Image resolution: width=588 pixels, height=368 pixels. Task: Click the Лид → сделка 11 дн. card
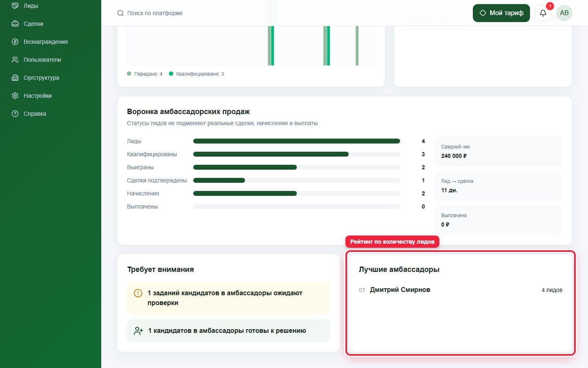(x=498, y=186)
